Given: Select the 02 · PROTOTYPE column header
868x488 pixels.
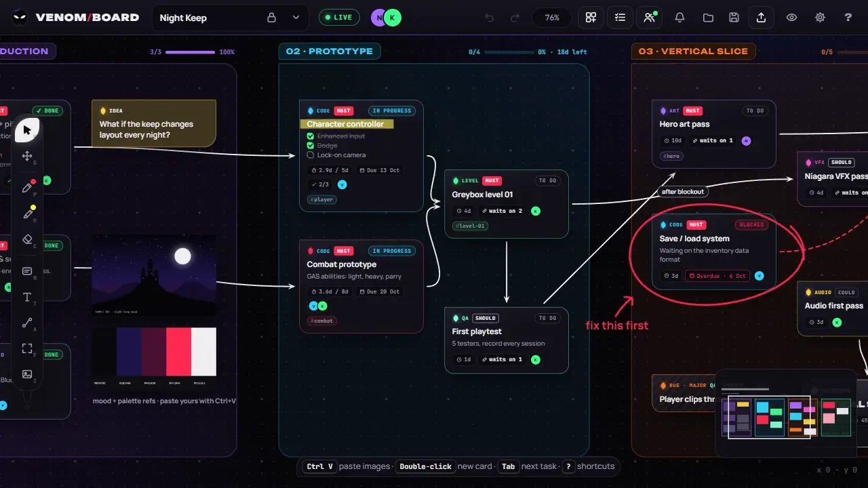Looking at the screenshot, I should pos(330,52).
